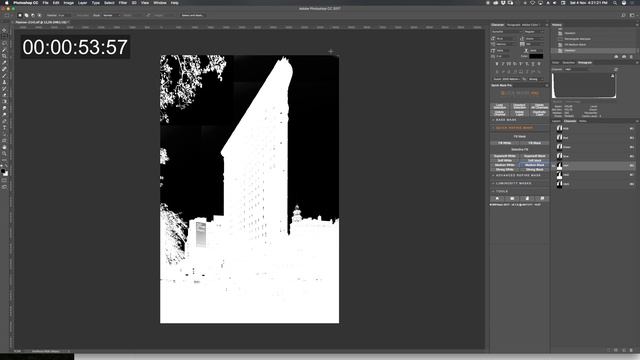
Task: Select the Move tool
Action: tap(4, 30)
